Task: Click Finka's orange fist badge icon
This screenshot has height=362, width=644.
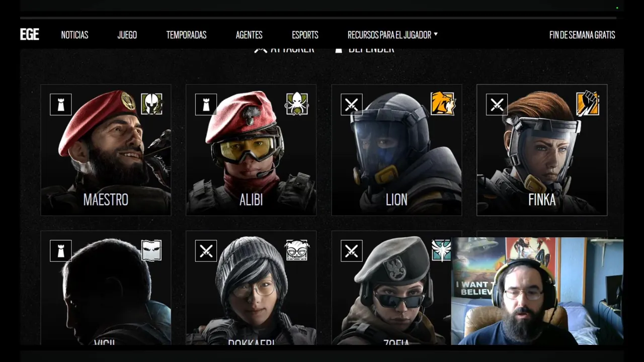Action: 588,104
